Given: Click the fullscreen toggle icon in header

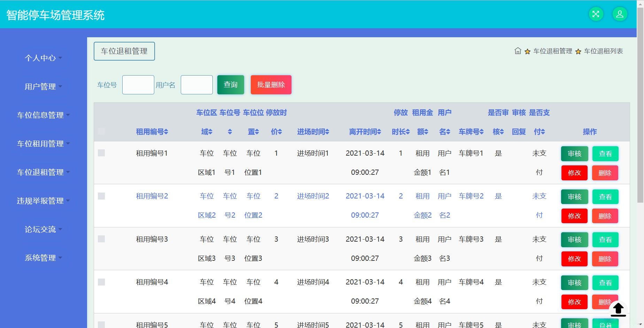Looking at the screenshot, I should (x=596, y=14).
